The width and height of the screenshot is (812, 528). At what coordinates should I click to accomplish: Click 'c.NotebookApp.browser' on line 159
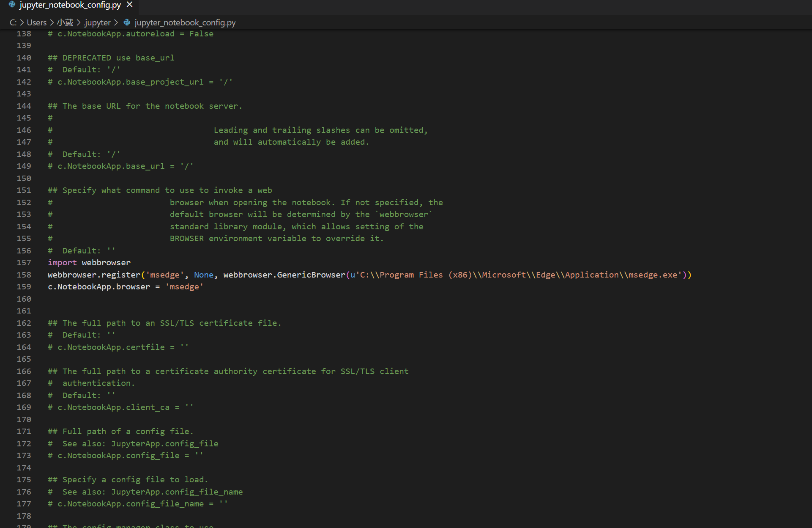point(99,287)
